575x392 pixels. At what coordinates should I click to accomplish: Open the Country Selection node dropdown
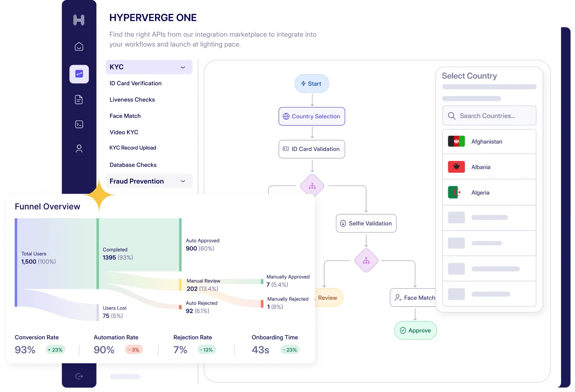tap(312, 116)
